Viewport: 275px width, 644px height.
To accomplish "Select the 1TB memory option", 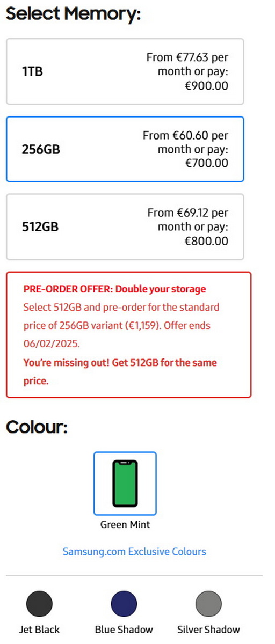I will (x=125, y=71).
